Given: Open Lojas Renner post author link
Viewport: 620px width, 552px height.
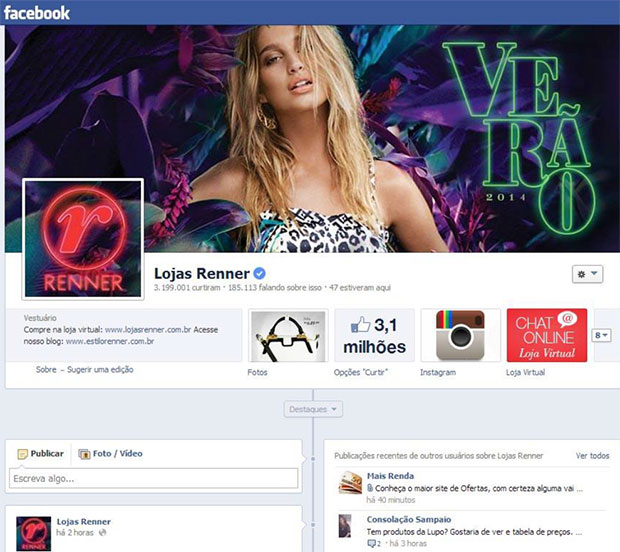Looking at the screenshot, I should point(83,521).
